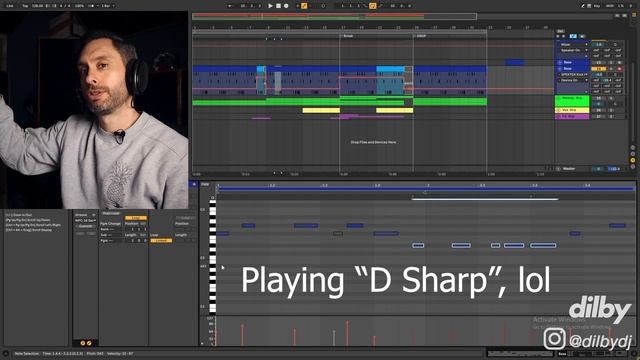Click the circular icon at status bar left

point(5,353)
